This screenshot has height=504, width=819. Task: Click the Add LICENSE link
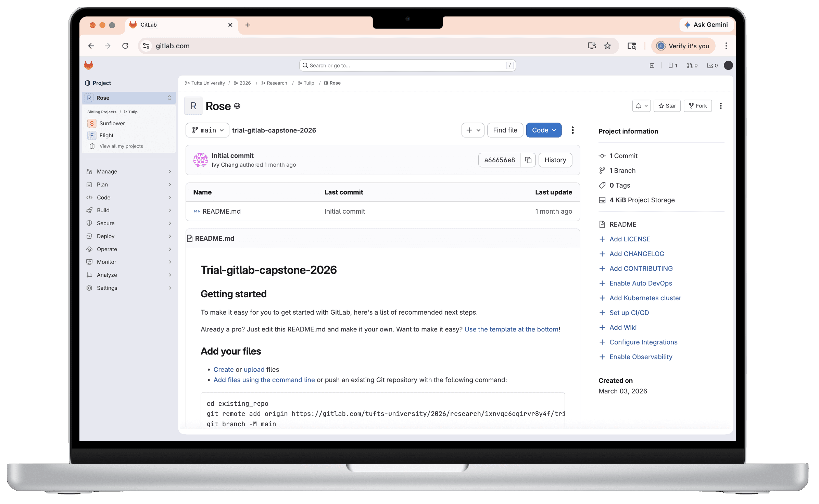tap(630, 239)
